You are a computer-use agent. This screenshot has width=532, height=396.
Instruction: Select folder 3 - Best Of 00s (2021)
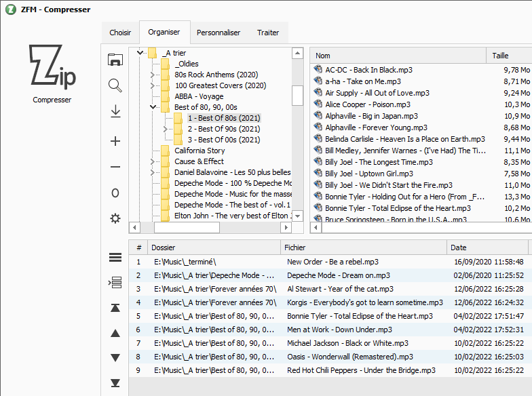(224, 140)
